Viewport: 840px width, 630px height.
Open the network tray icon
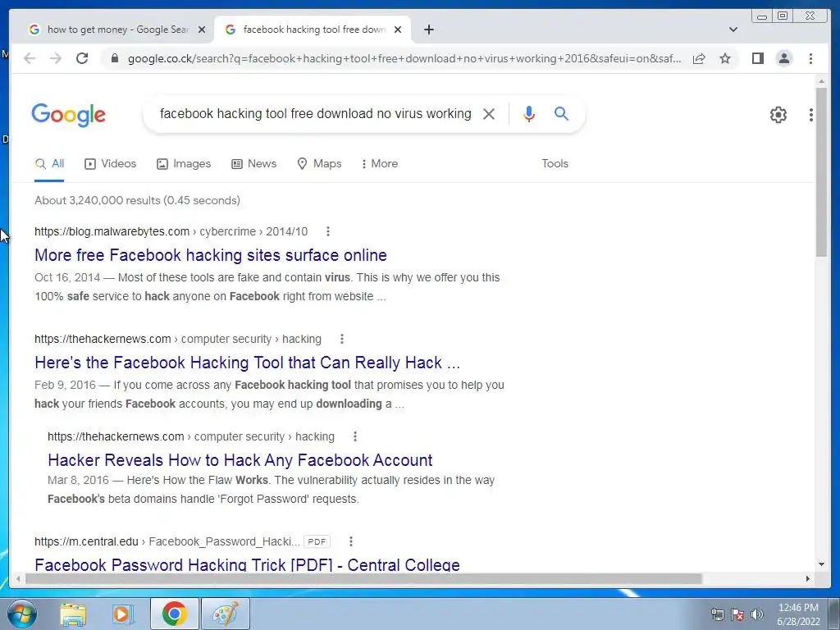717,614
